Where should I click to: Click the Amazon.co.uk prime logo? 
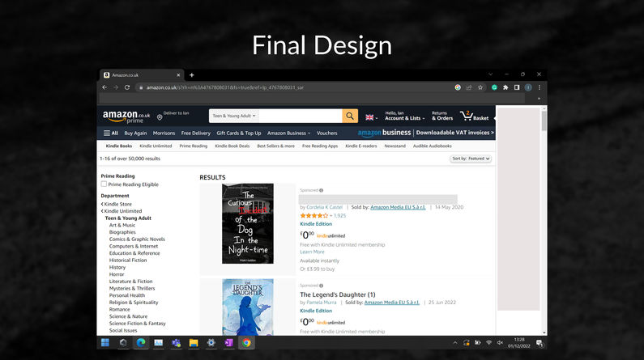coord(126,116)
